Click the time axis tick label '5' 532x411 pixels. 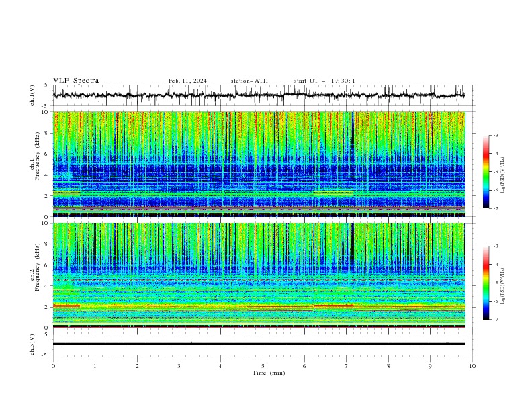click(x=263, y=366)
